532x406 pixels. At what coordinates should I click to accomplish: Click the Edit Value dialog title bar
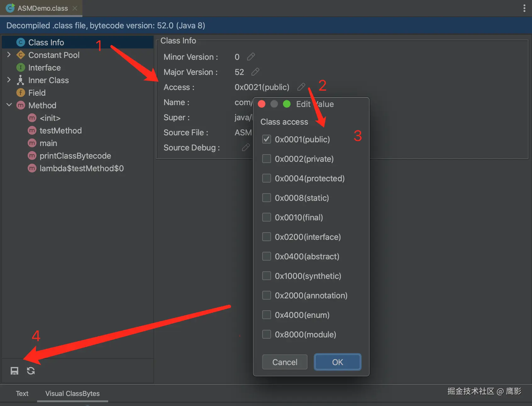[311, 104]
